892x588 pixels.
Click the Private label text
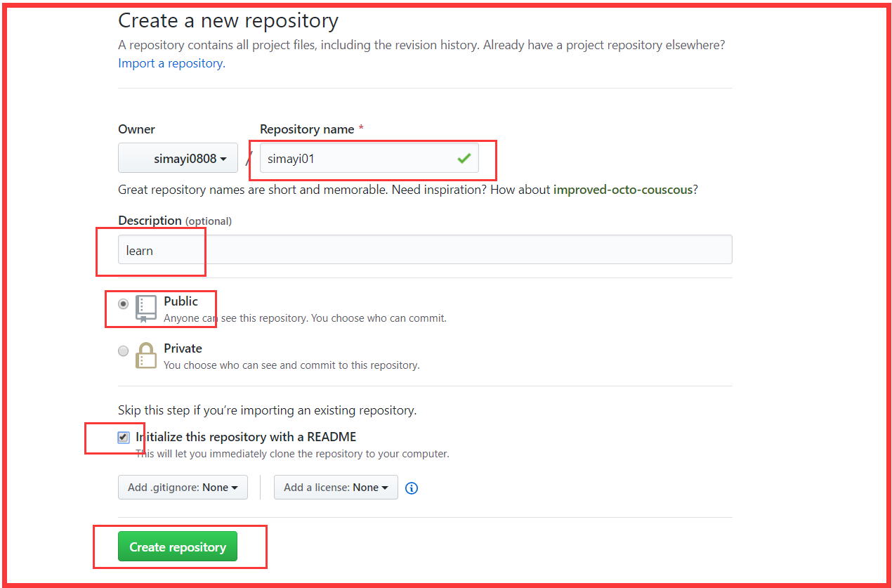point(183,348)
